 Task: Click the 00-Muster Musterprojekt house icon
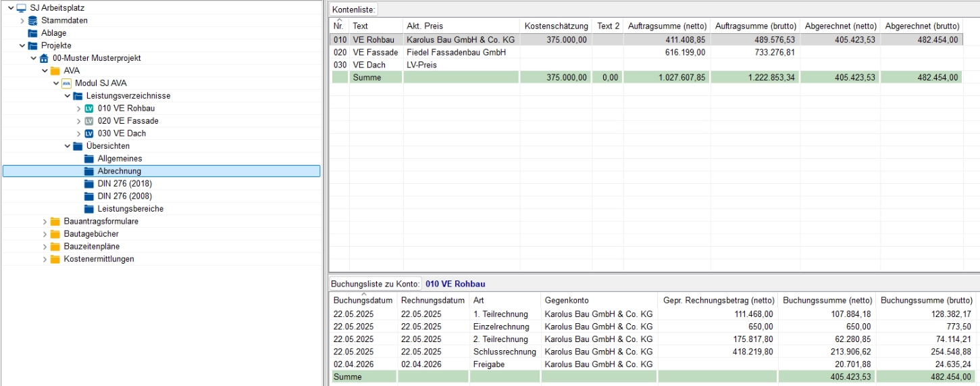click(44, 58)
